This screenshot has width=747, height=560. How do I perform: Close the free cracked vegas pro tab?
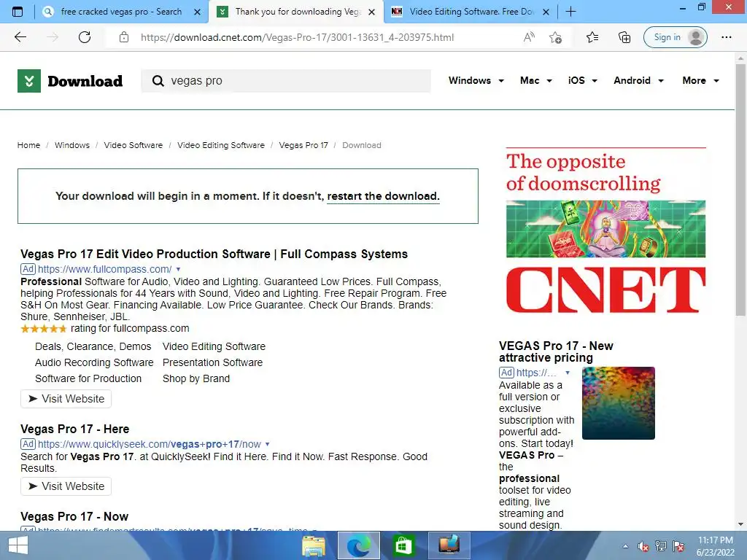(197, 12)
